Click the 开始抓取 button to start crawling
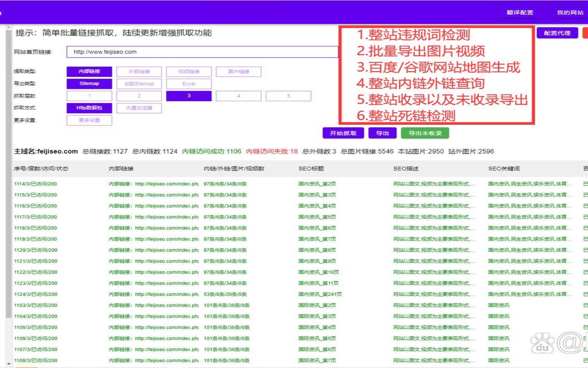This screenshot has width=588, height=368. coord(343,133)
